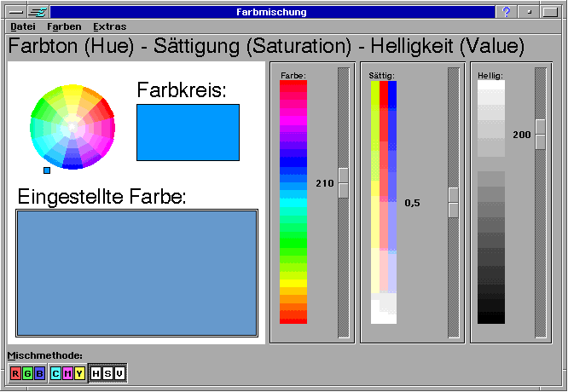The height and width of the screenshot is (392, 568).
Task: Open the system menu icon at title bar left
Action: [x=15, y=13]
